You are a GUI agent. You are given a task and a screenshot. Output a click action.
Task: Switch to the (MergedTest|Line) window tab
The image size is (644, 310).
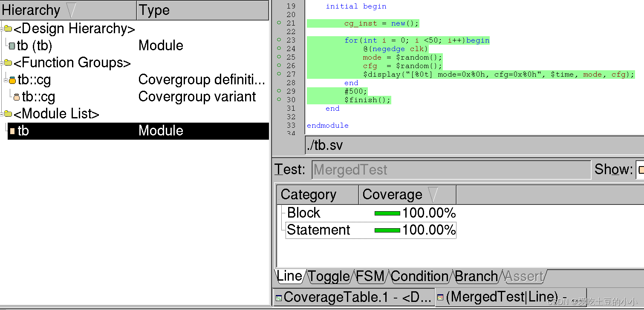511,297
